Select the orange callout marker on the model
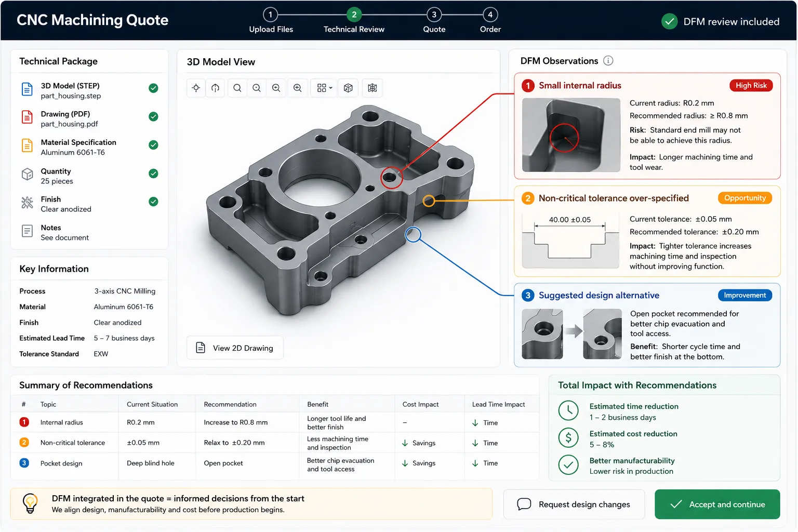798x532 pixels. 429,201
